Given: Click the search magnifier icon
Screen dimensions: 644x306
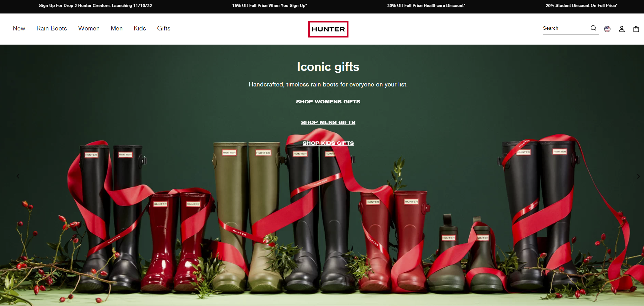Looking at the screenshot, I should coord(593,28).
